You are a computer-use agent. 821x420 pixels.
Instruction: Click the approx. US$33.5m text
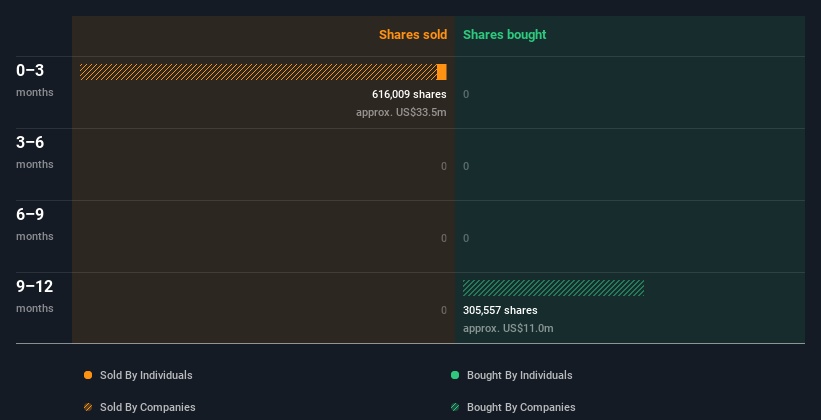click(401, 112)
